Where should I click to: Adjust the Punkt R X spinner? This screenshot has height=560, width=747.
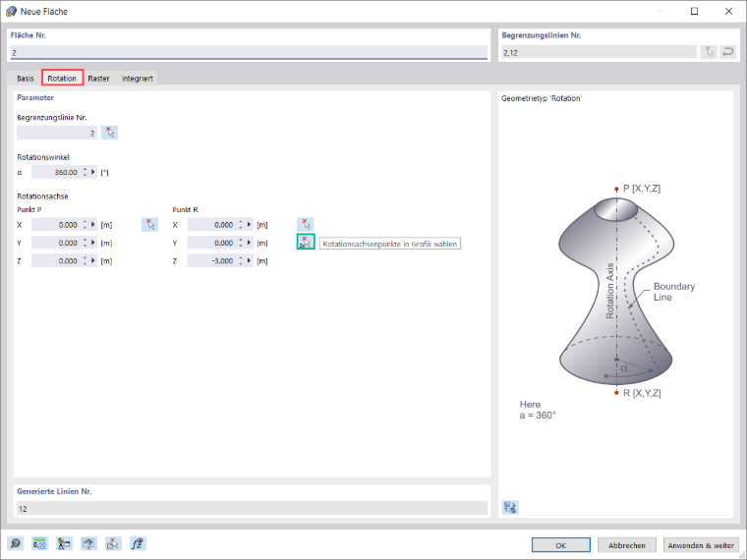point(241,224)
